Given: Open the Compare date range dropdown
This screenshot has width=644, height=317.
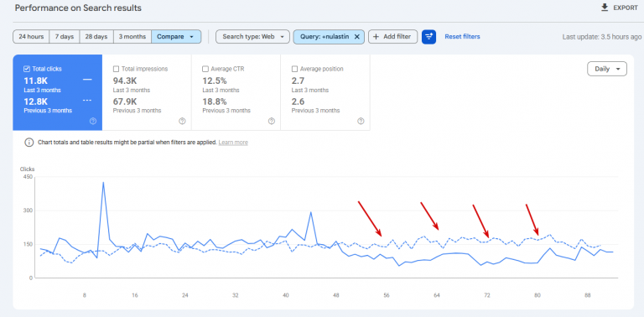Looking at the screenshot, I should pyautogui.click(x=176, y=37).
